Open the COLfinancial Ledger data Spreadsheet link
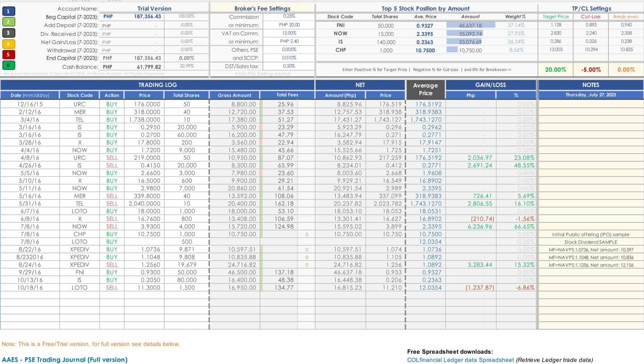This screenshot has width=644, height=364. click(x=461, y=360)
